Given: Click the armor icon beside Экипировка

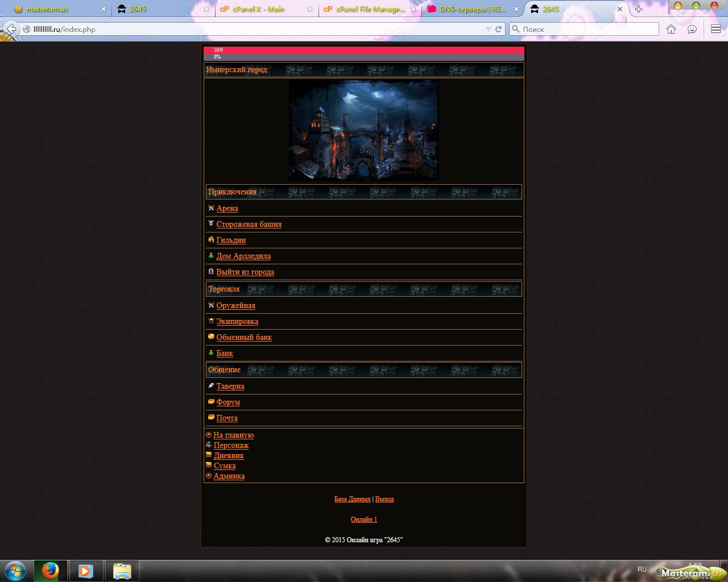Looking at the screenshot, I should tap(211, 321).
